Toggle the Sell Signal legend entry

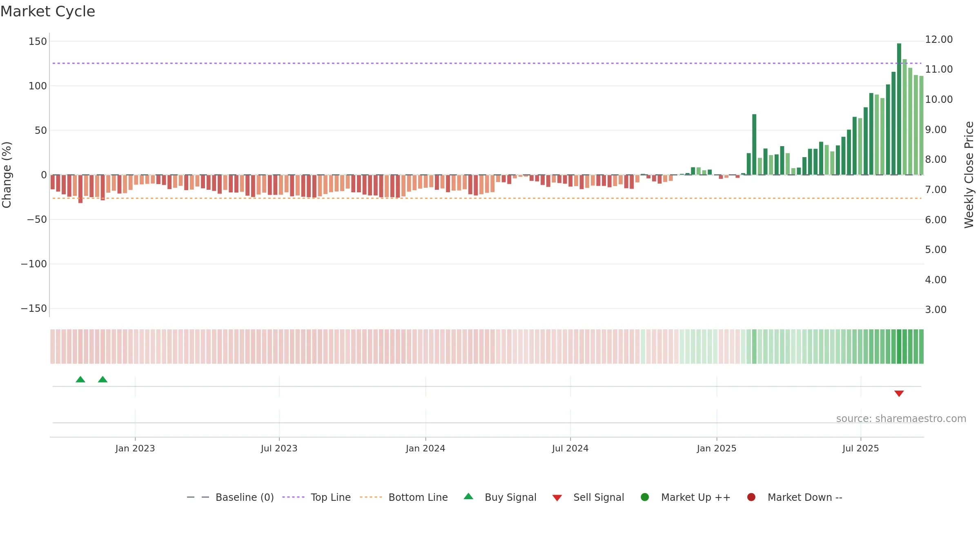(588, 497)
